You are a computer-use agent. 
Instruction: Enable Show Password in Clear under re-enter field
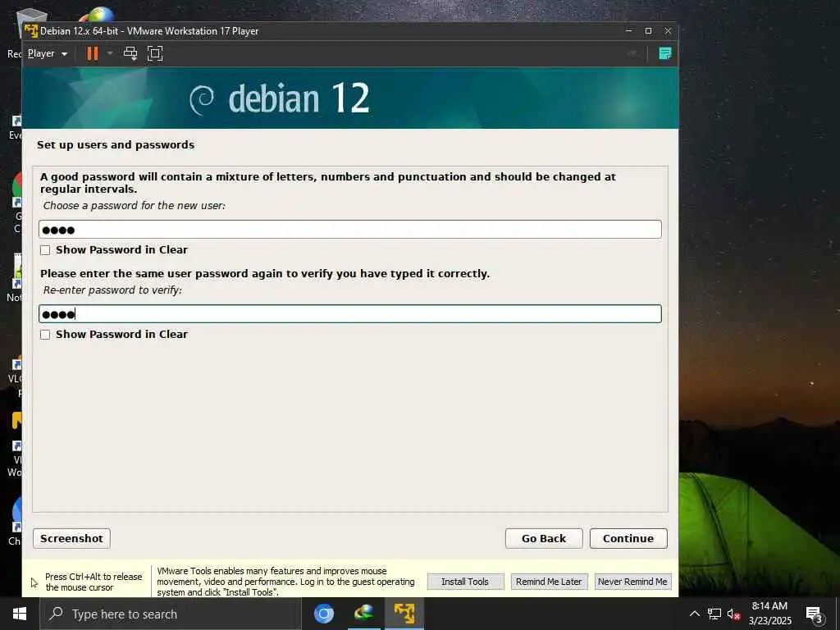coord(45,335)
